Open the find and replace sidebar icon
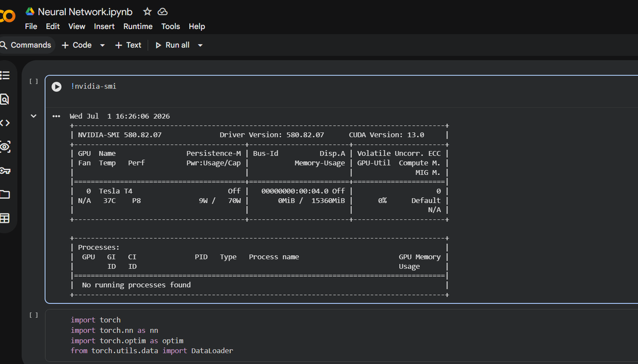638x364 pixels. click(x=5, y=99)
